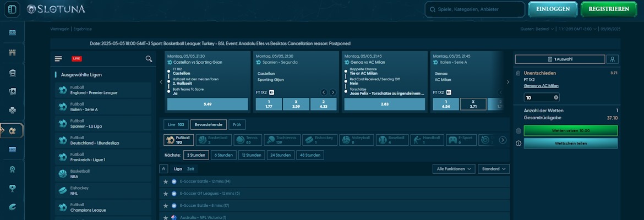The height and width of the screenshot is (220, 644).
Task: Collapse all leagues with the double-chevron button
Action: click(163, 169)
